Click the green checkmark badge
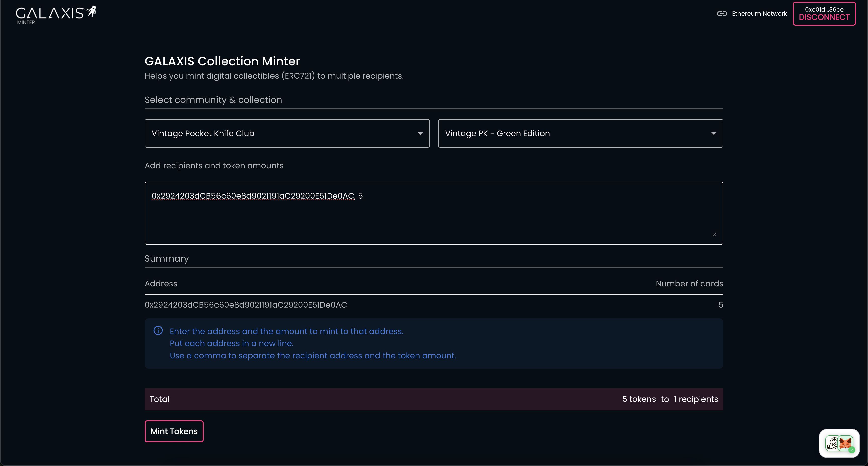Screen dimensions: 868x466 click(x=852, y=450)
